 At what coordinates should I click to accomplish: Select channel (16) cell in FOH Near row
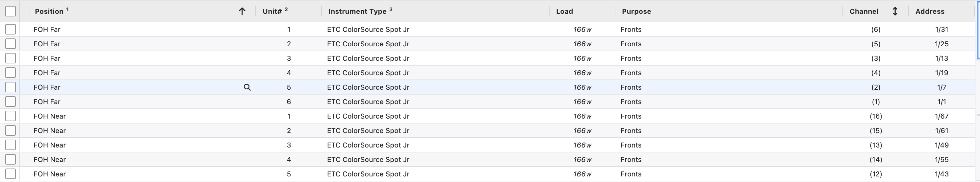tap(875, 116)
